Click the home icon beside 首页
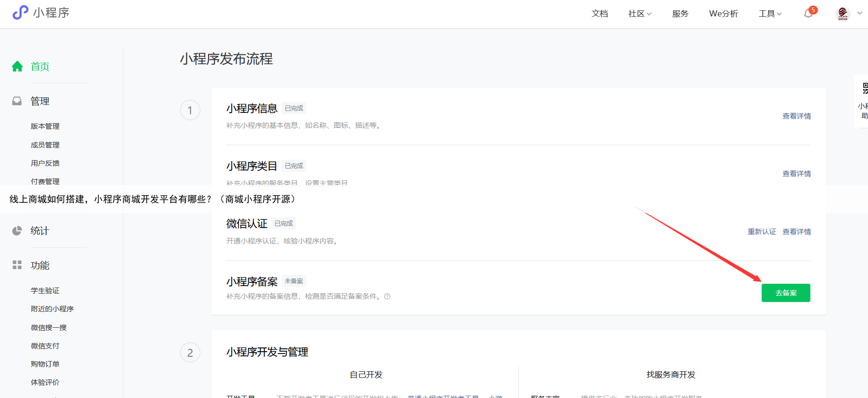The height and width of the screenshot is (398, 868). point(17,66)
